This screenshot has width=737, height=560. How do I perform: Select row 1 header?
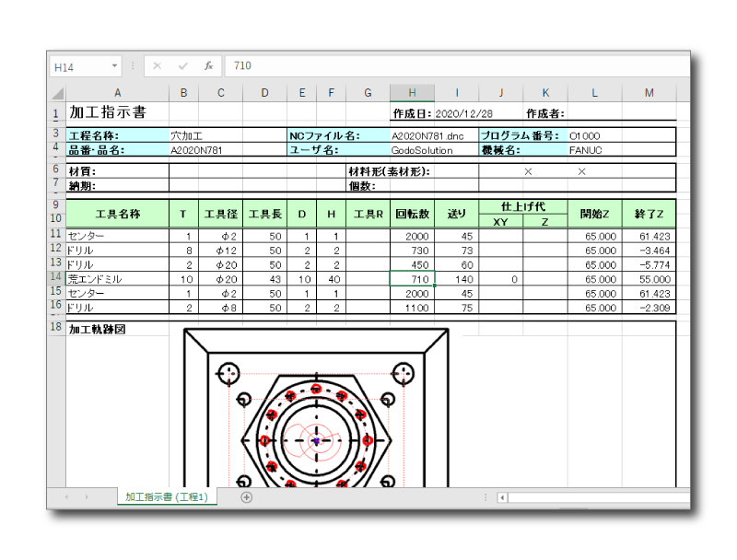pyautogui.click(x=56, y=113)
